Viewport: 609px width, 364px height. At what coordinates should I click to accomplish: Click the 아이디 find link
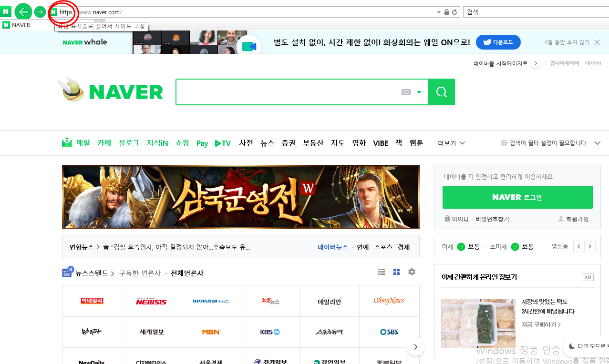[x=460, y=219]
